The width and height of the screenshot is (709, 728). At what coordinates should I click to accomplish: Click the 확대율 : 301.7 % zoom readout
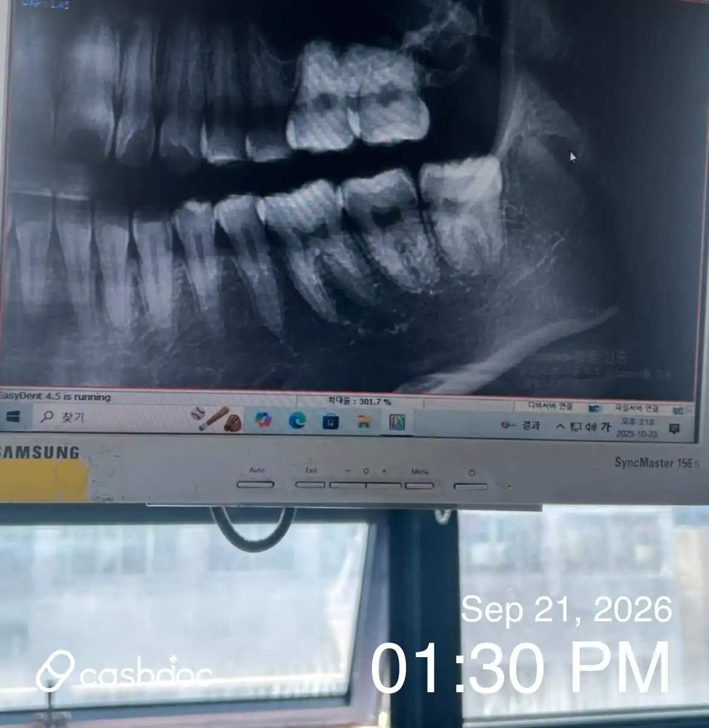359,401
